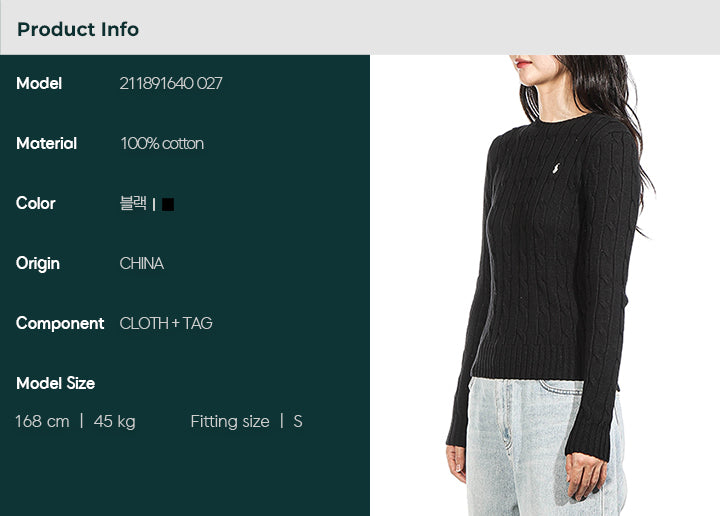Select the CLOTH + TAG text
The image size is (720, 516).
click(166, 323)
